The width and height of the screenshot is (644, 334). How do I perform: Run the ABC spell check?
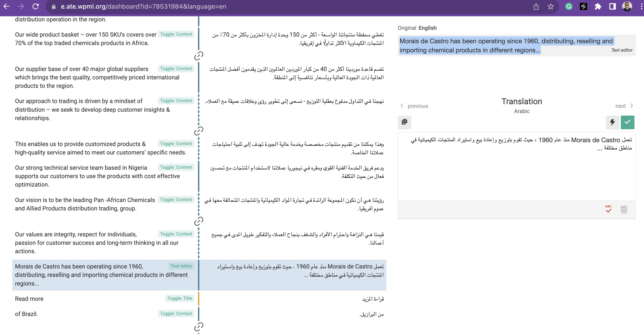[x=609, y=209]
